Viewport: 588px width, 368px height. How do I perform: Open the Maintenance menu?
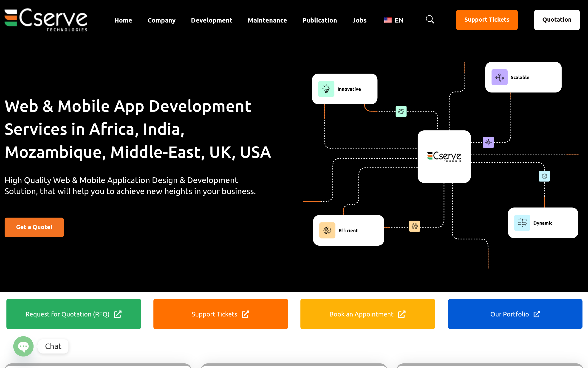click(x=267, y=20)
